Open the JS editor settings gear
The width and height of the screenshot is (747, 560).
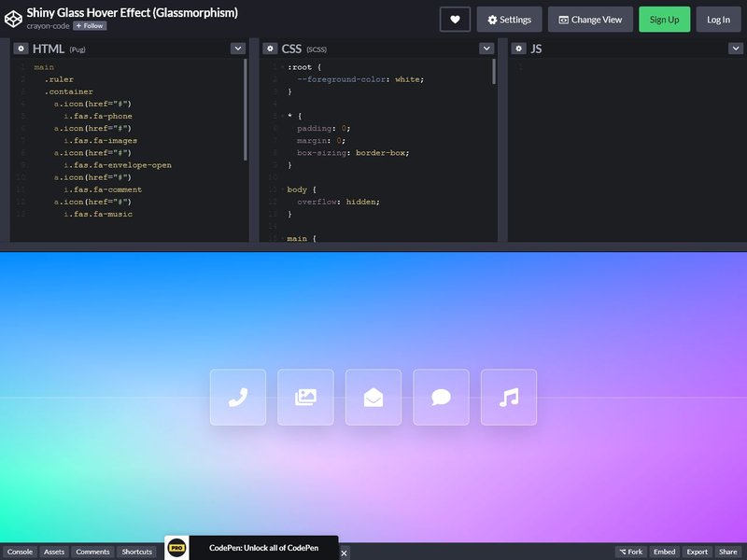pyautogui.click(x=519, y=49)
